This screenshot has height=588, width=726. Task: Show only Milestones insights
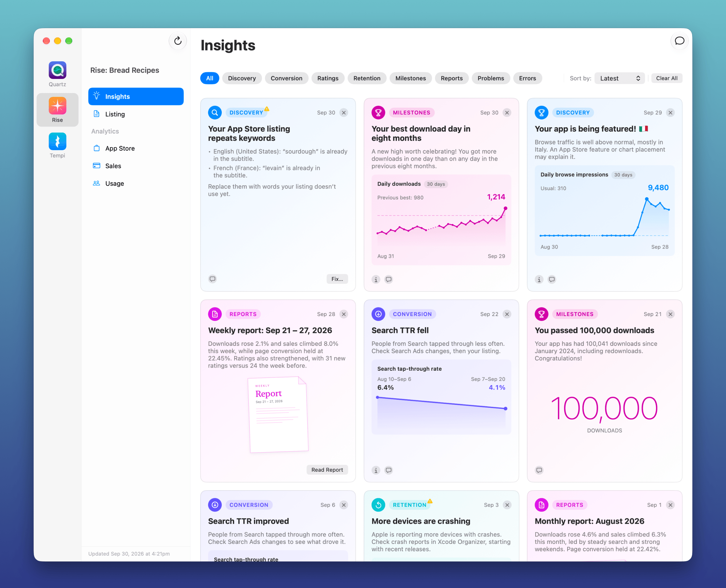click(410, 78)
